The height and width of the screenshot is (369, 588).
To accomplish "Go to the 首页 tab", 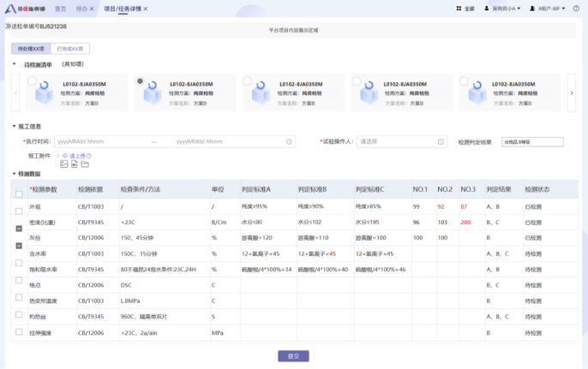I will pos(60,8).
